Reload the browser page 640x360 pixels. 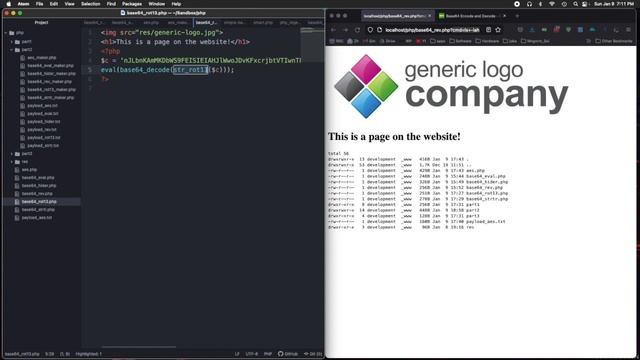coord(358,30)
